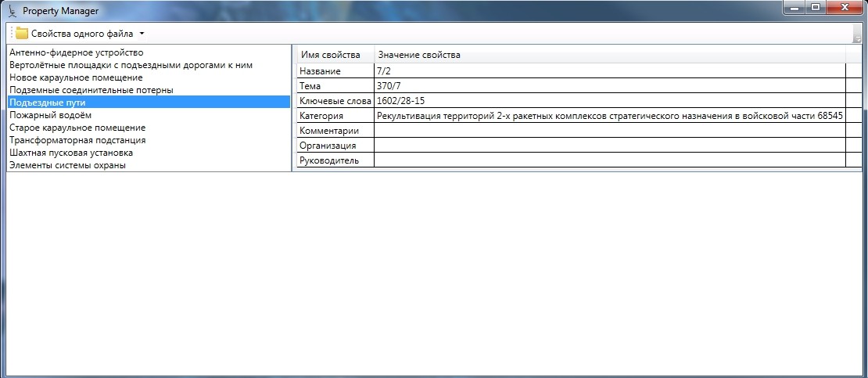Select 'Шахтная пусковая установка' list item
The height and width of the screenshot is (378, 868).
149,153
